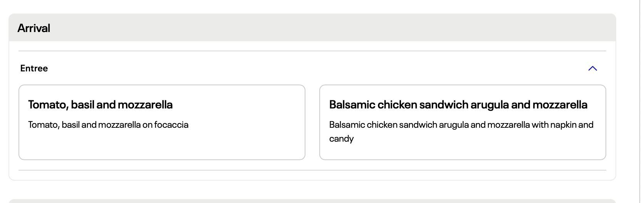Viewport: 644px width, 203px height.
Task: Collapse the Entree section using the chevron
Action: pos(592,69)
